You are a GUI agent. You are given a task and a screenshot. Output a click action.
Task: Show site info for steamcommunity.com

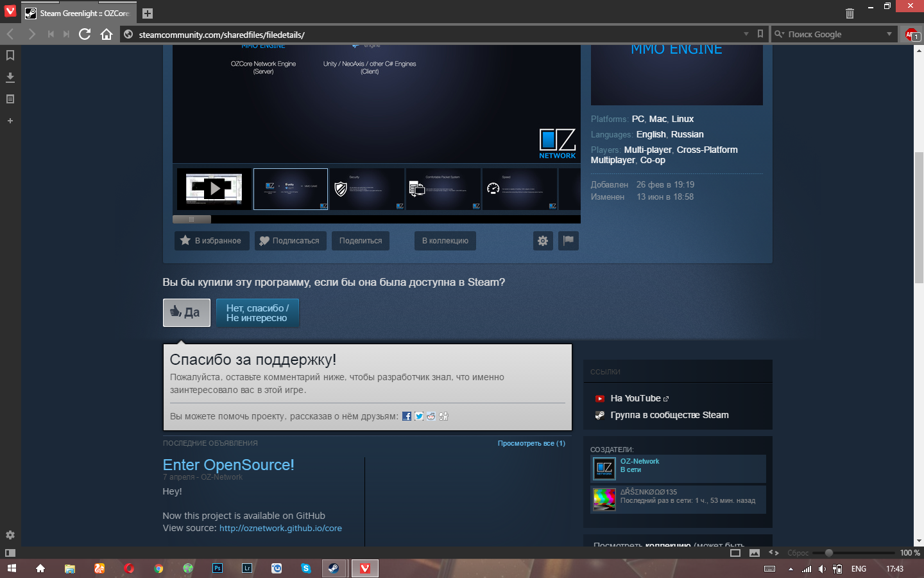click(x=128, y=34)
